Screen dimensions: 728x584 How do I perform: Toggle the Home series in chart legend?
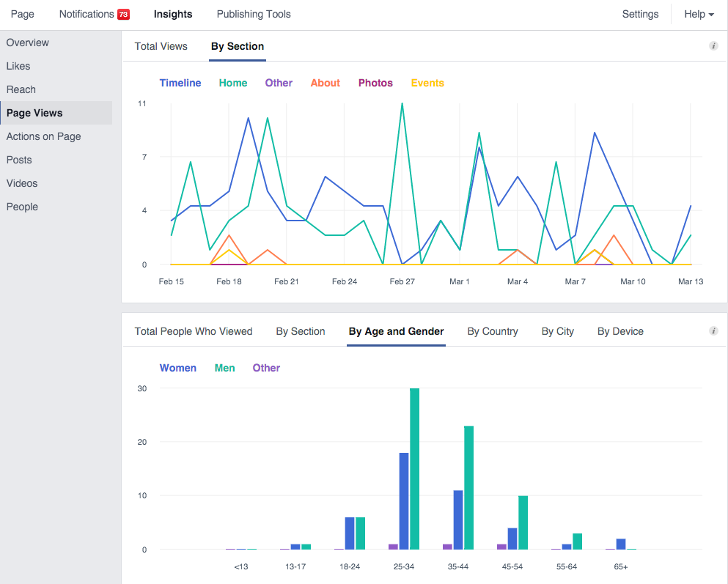click(x=233, y=83)
